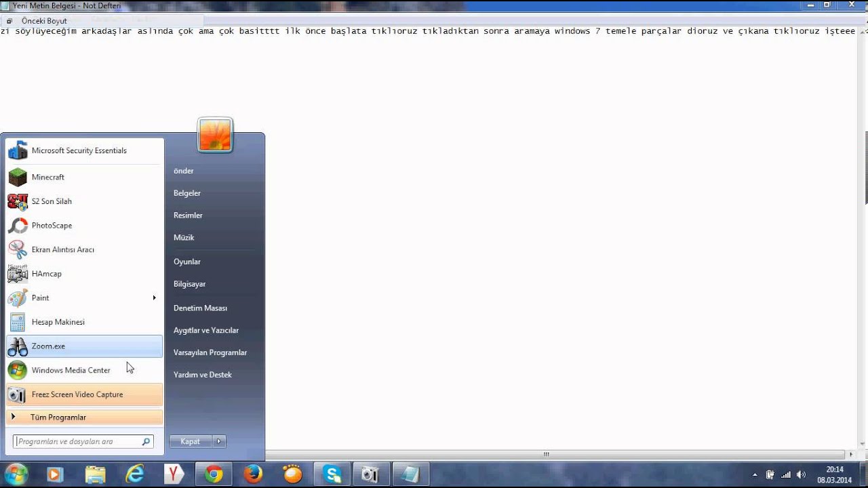Open Oyunlar games folder

tap(186, 262)
